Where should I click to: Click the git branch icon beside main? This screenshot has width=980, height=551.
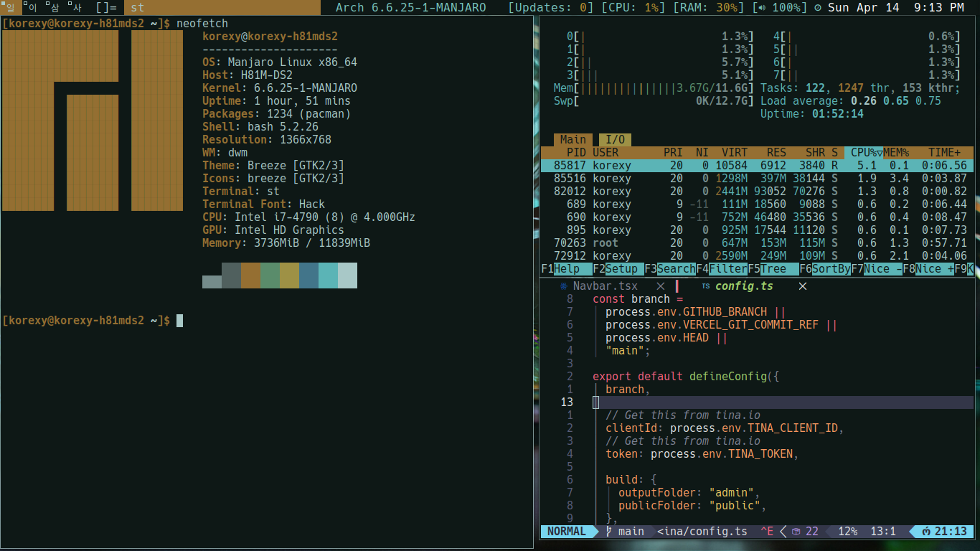609,532
